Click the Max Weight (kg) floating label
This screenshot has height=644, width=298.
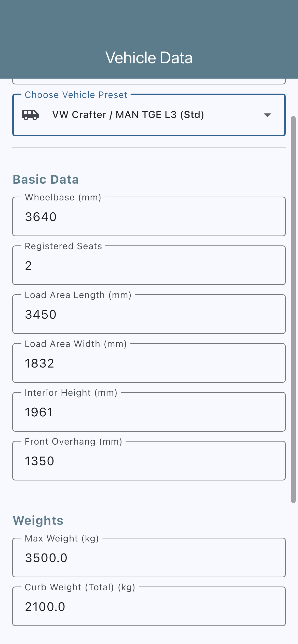tap(62, 538)
